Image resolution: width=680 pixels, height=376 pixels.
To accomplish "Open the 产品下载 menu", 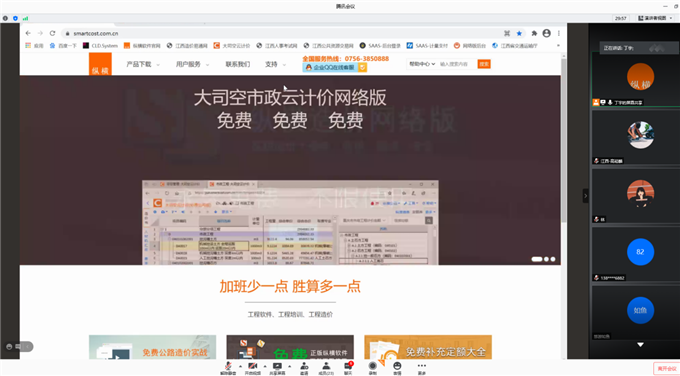I will (143, 64).
